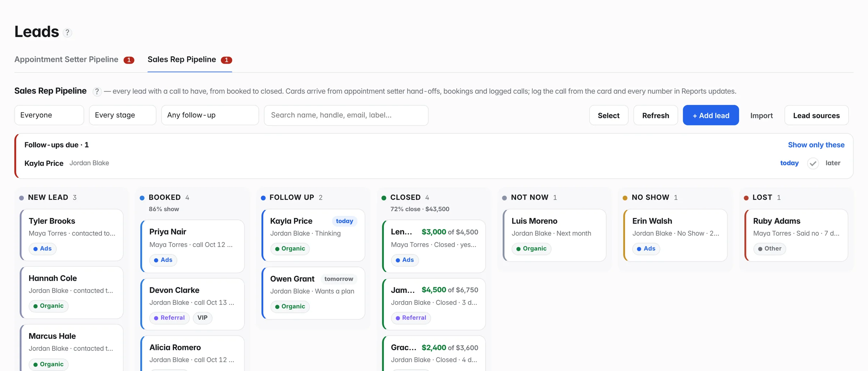Image resolution: width=868 pixels, height=371 pixels.
Task: Open the Sales Rep Pipeline help tooltip
Action: click(x=97, y=91)
